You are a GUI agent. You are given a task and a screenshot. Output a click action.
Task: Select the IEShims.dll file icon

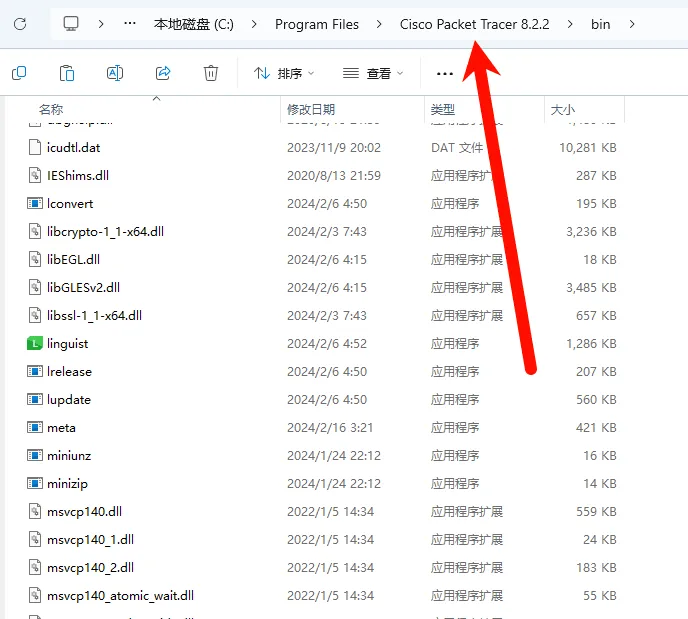click(x=35, y=175)
